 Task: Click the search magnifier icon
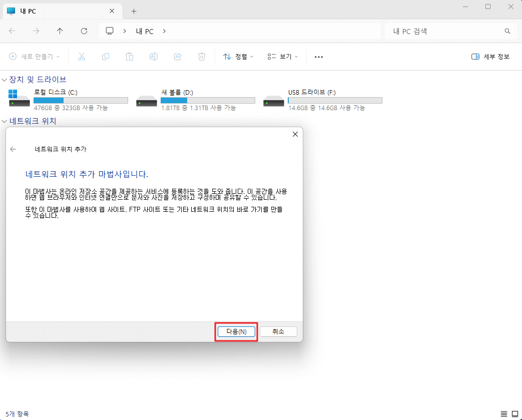(x=507, y=31)
